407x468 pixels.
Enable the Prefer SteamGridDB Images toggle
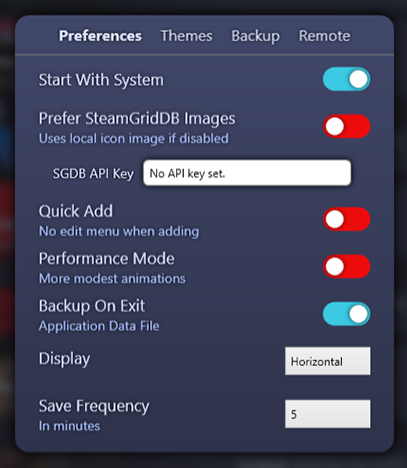(346, 126)
